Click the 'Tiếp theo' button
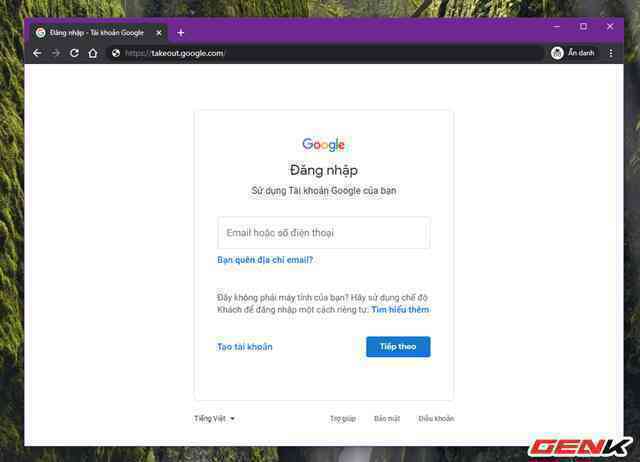Screen dimensions: 640x462 (398, 346)
